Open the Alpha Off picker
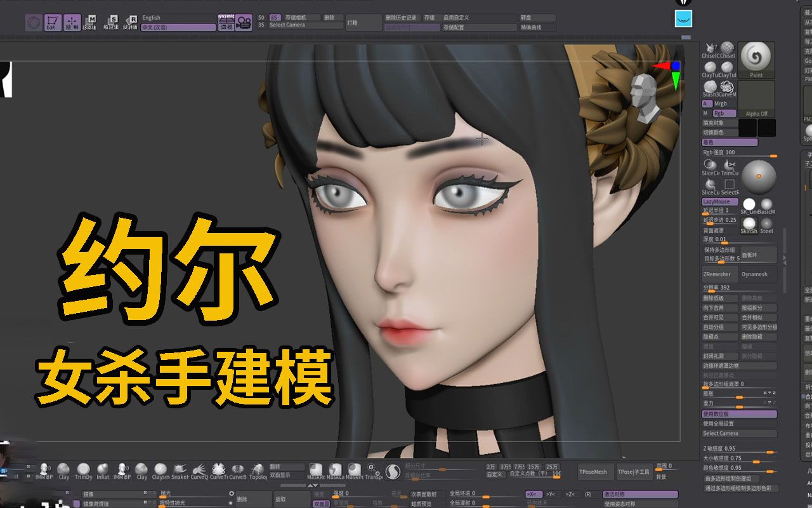This screenshot has height=508, width=812. 757,98
